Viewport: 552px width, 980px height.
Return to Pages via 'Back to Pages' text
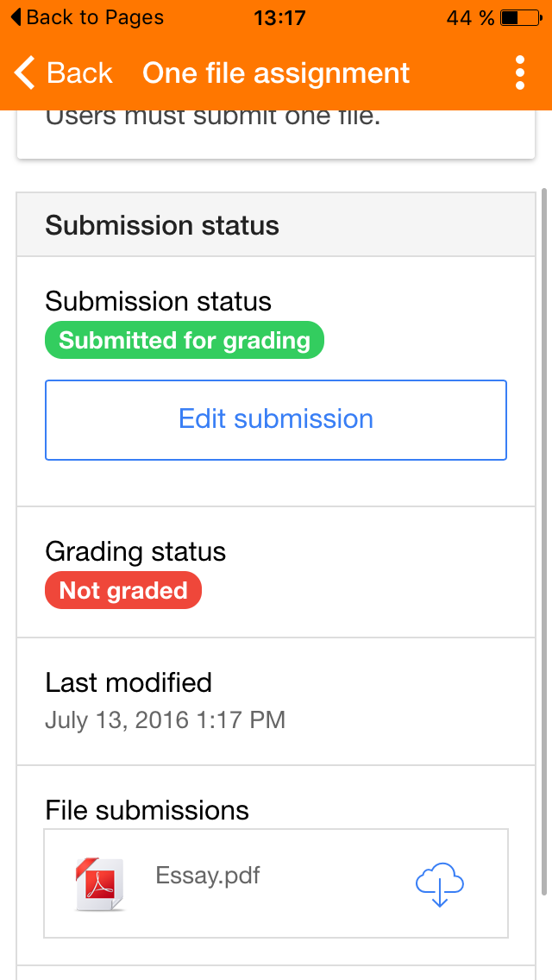pos(95,17)
